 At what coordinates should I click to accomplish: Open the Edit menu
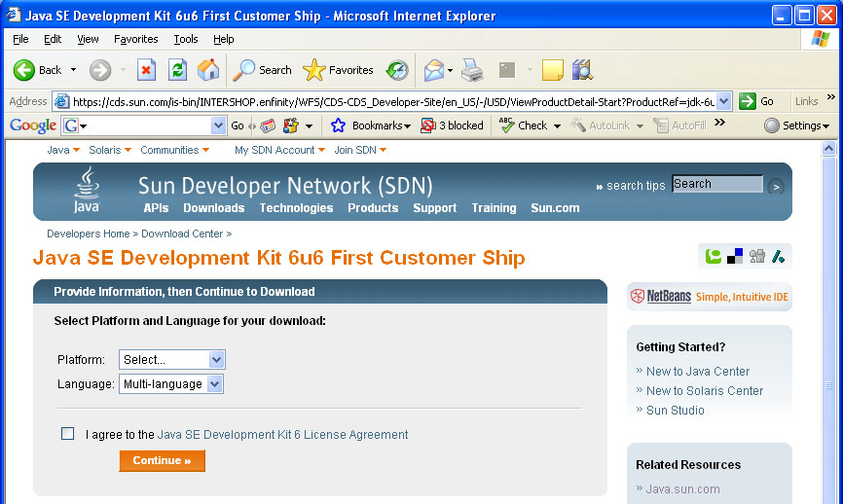tap(53, 39)
